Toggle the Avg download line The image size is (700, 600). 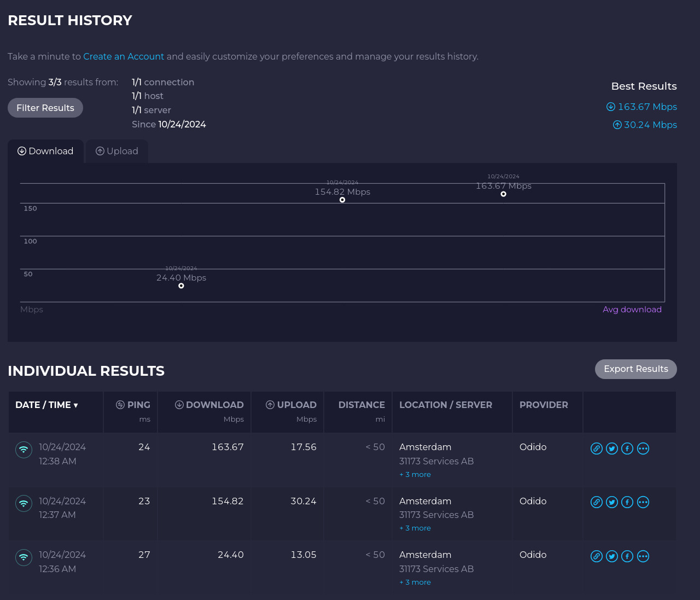point(632,310)
